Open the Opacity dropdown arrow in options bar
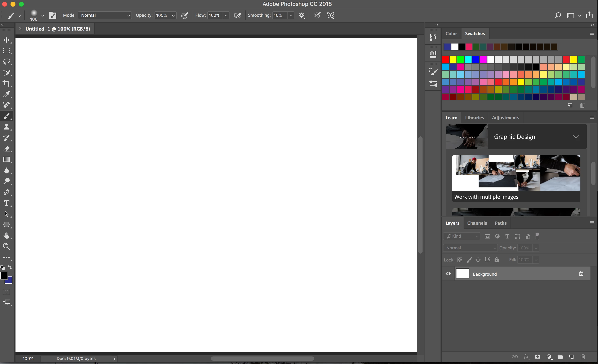598x364 pixels. pyautogui.click(x=173, y=15)
